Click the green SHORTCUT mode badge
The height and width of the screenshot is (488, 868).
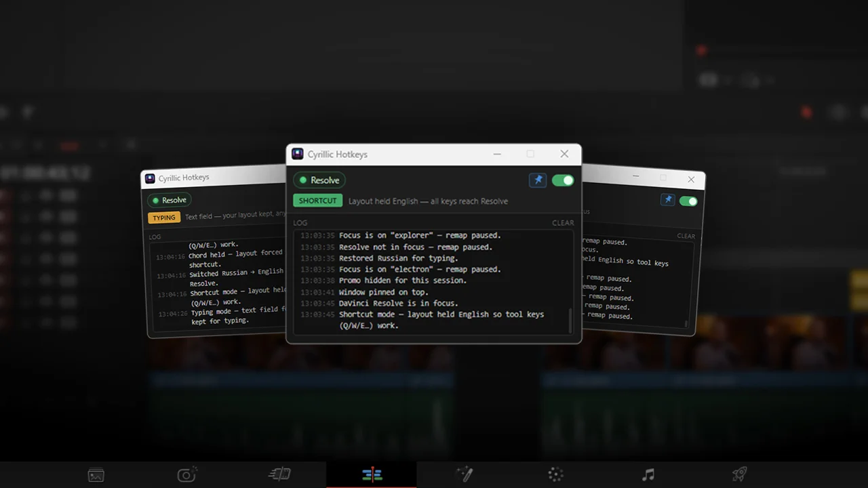317,201
